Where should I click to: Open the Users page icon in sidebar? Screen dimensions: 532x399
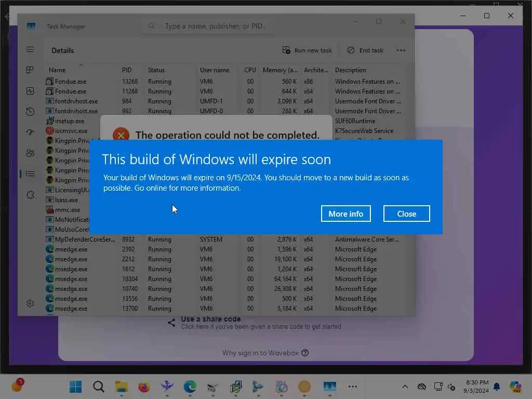coord(30,153)
